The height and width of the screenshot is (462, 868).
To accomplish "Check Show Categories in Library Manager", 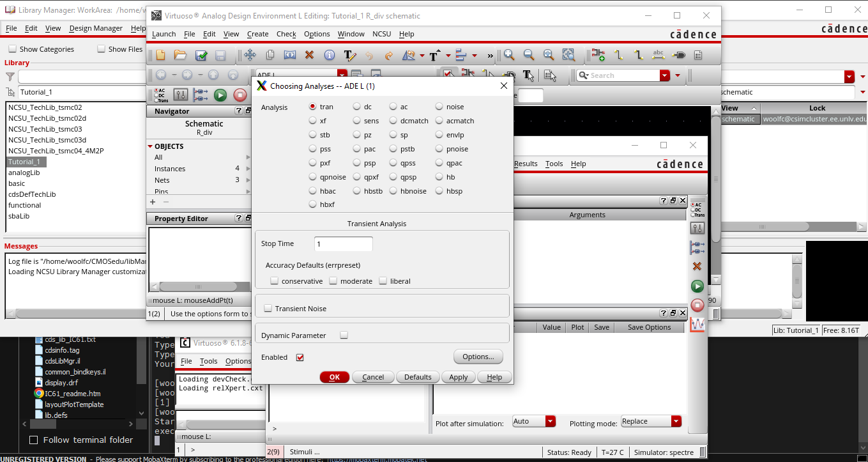I will tap(12, 49).
